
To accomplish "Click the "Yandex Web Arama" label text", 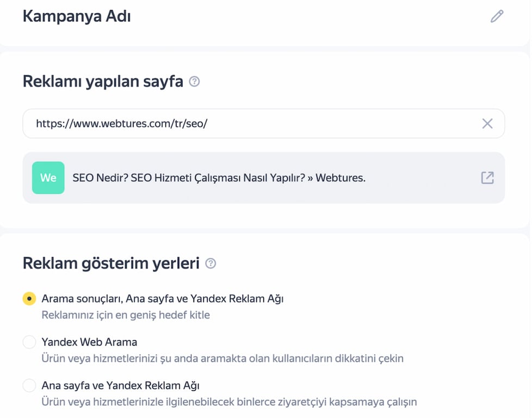I will [x=89, y=342].
